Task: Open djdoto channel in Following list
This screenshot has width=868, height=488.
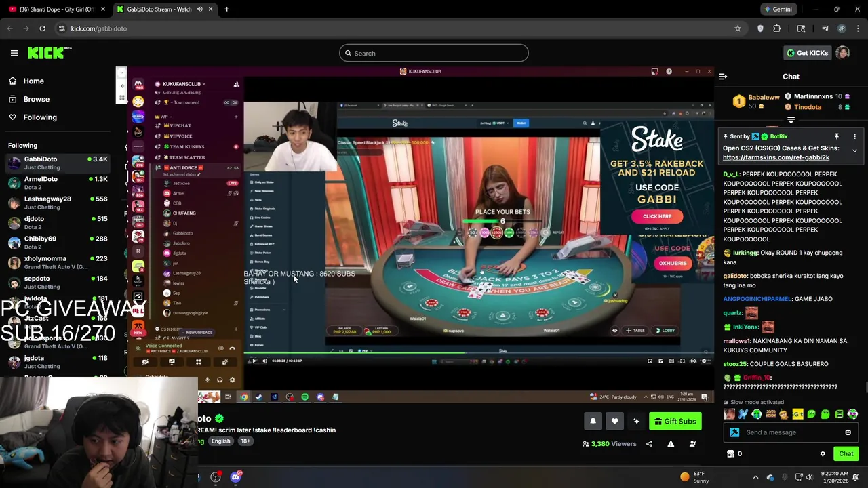Action: point(58,222)
